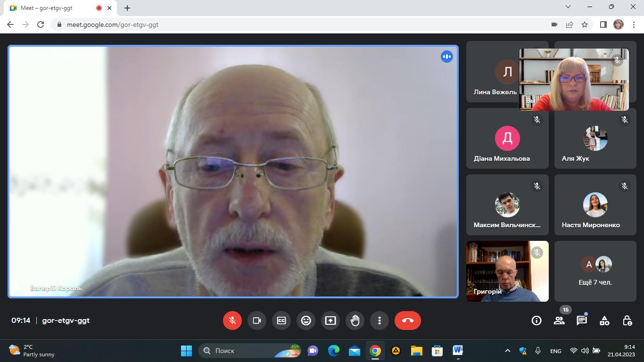The image size is (644, 362).
Task: Open chat with everyone
Action: point(582,321)
